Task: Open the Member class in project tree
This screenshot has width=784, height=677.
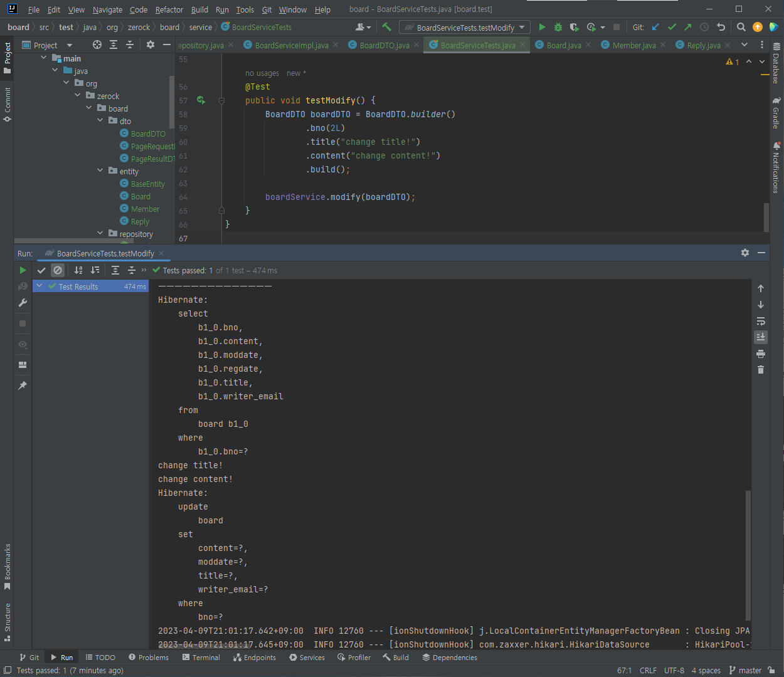Action: click(x=145, y=209)
